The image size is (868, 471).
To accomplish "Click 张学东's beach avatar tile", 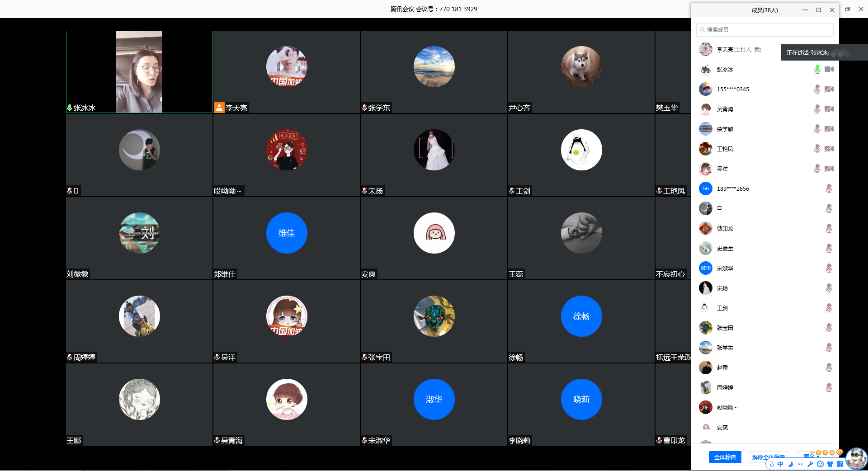I will pyautogui.click(x=434, y=66).
